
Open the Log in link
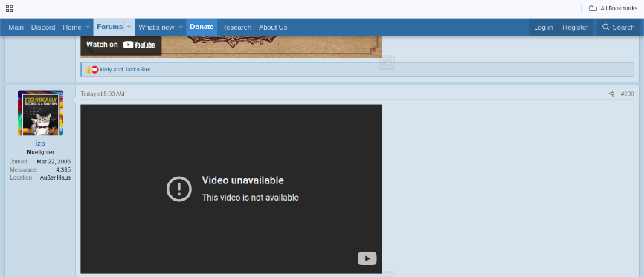coord(543,27)
